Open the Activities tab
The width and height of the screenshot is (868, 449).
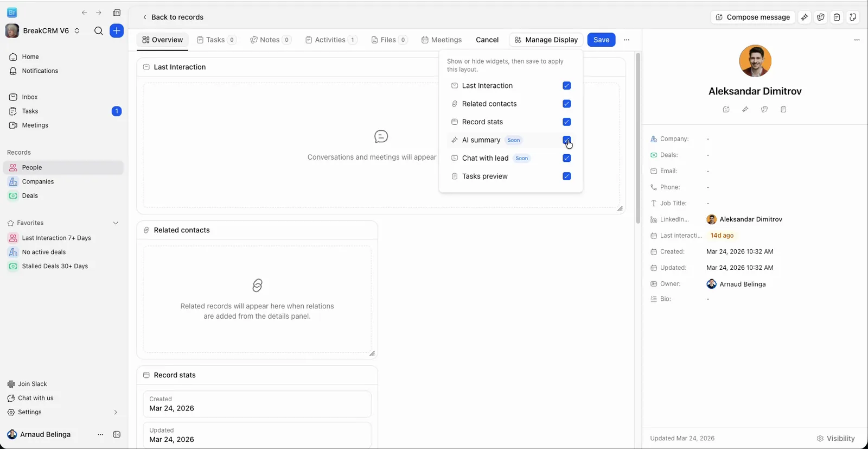coord(330,40)
